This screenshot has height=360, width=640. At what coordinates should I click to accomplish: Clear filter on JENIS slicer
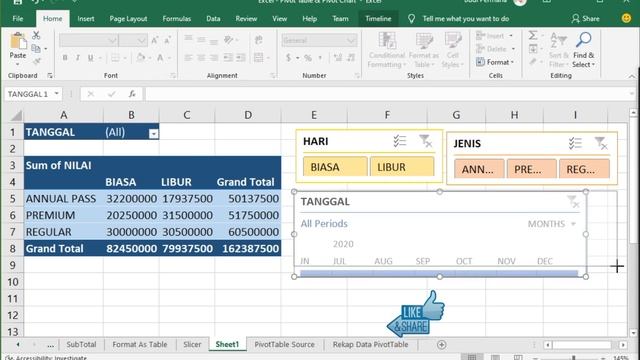click(x=601, y=143)
